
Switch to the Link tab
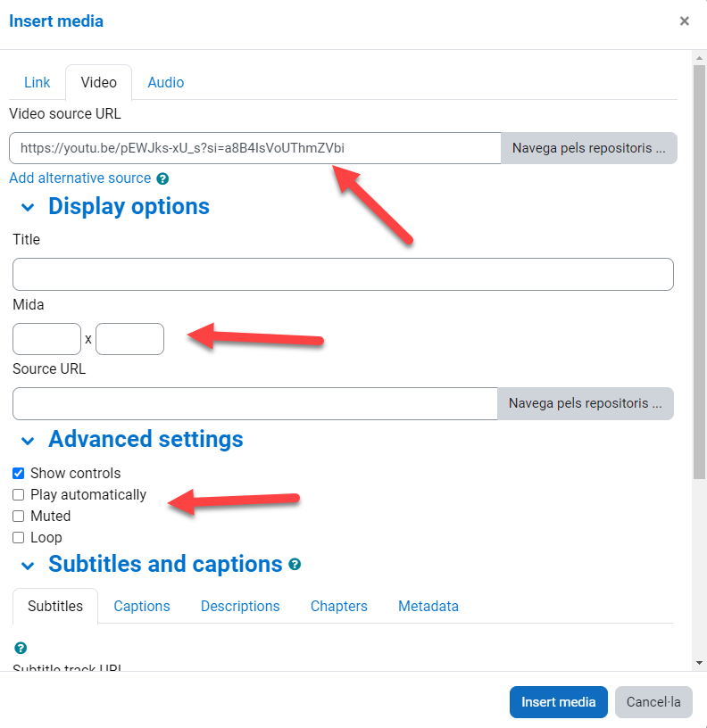tap(37, 83)
